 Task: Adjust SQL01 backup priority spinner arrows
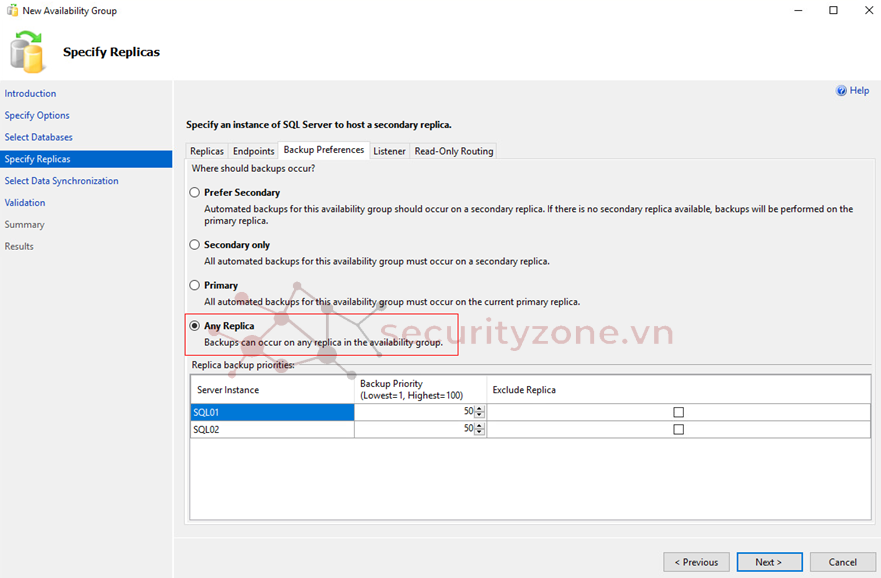(x=480, y=412)
